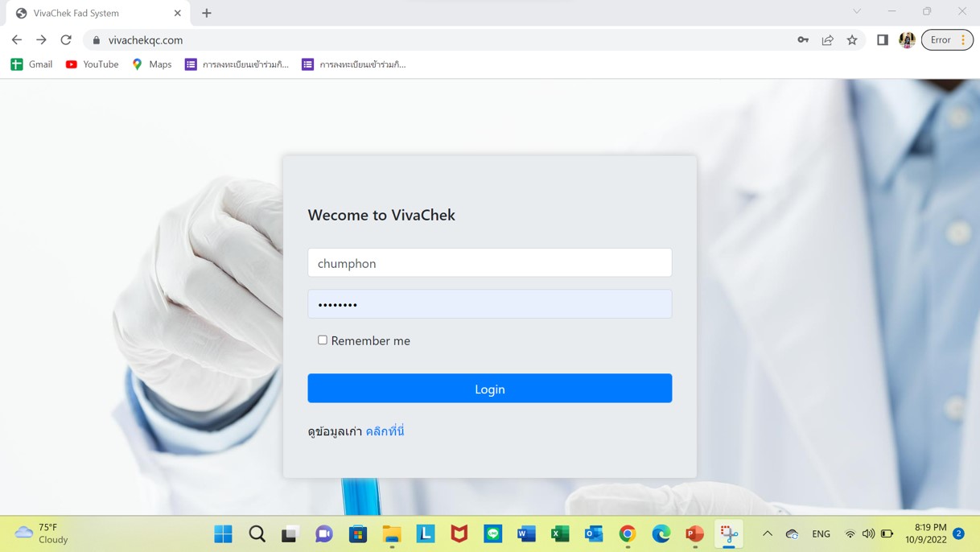Viewport: 980px width, 552px height.
Task: Open saved passwords key icon
Action: [803, 39]
